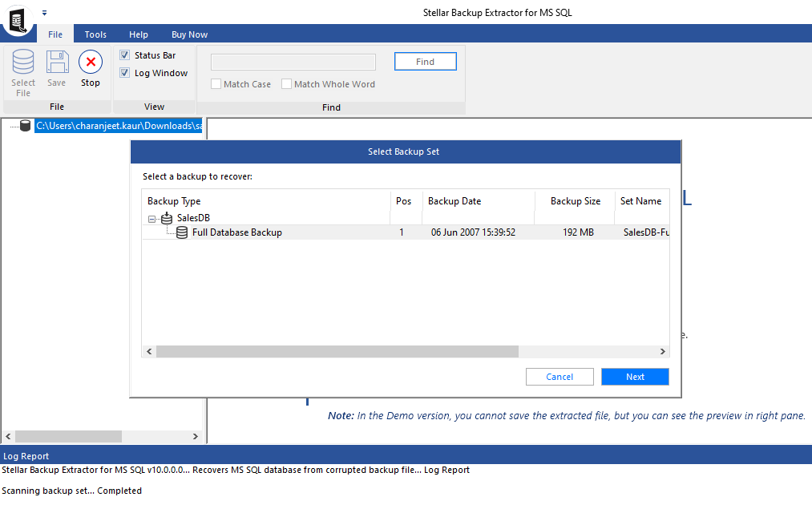Toggle the Log Window checkbox
This screenshot has height=509, width=812.
tap(125, 72)
